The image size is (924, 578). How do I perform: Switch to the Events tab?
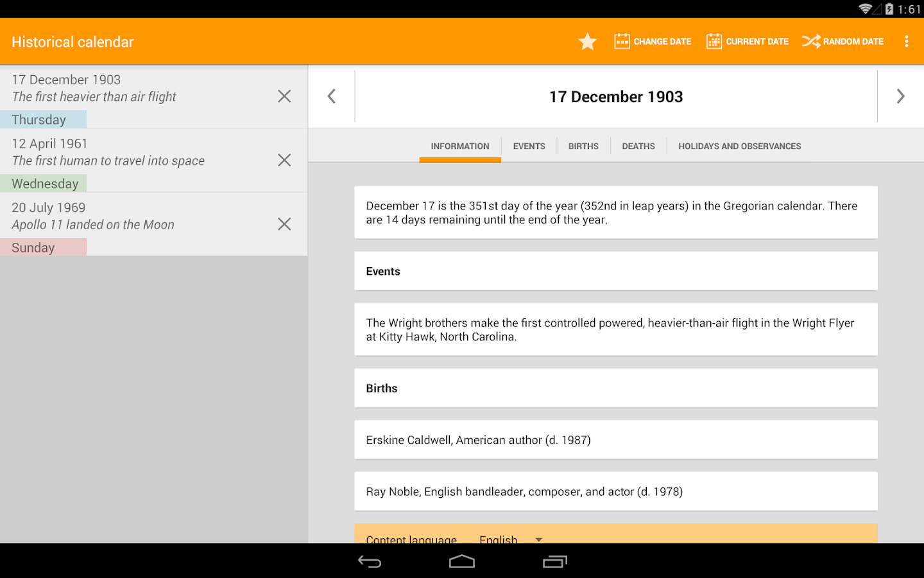coord(529,146)
